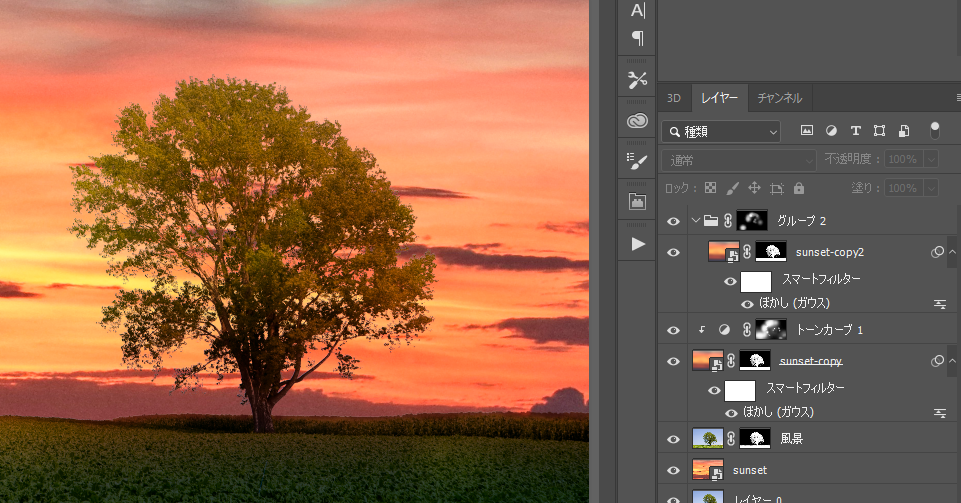
Task: Click the lock all padlock icon
Action: pyautogui.click(x=799, y=188)
